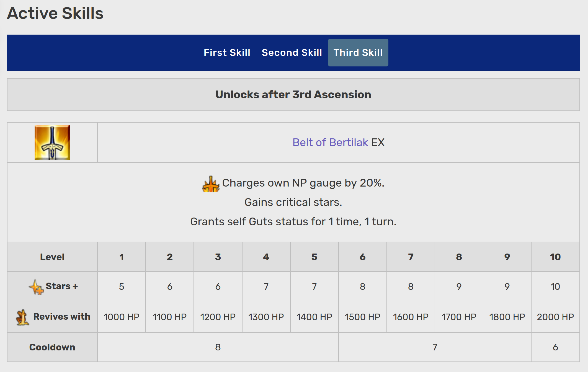Click the Level 4 column header
The width and height of the screenshot is (588, 372).
click(266, 257)
